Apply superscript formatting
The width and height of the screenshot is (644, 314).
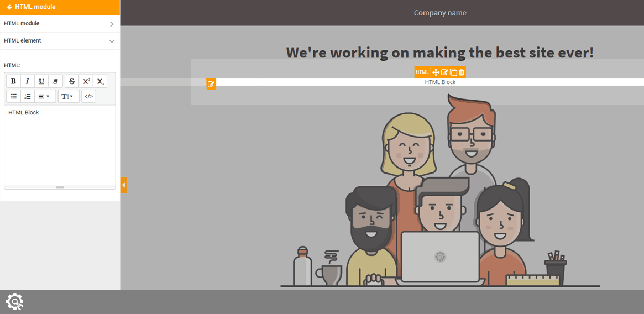click(x=86, y=81)
